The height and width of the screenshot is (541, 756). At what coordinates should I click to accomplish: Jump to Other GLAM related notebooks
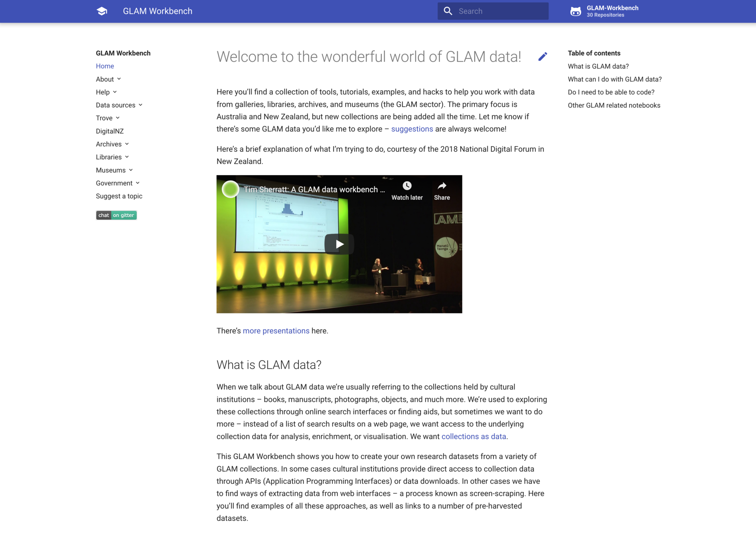pos(614,105)
